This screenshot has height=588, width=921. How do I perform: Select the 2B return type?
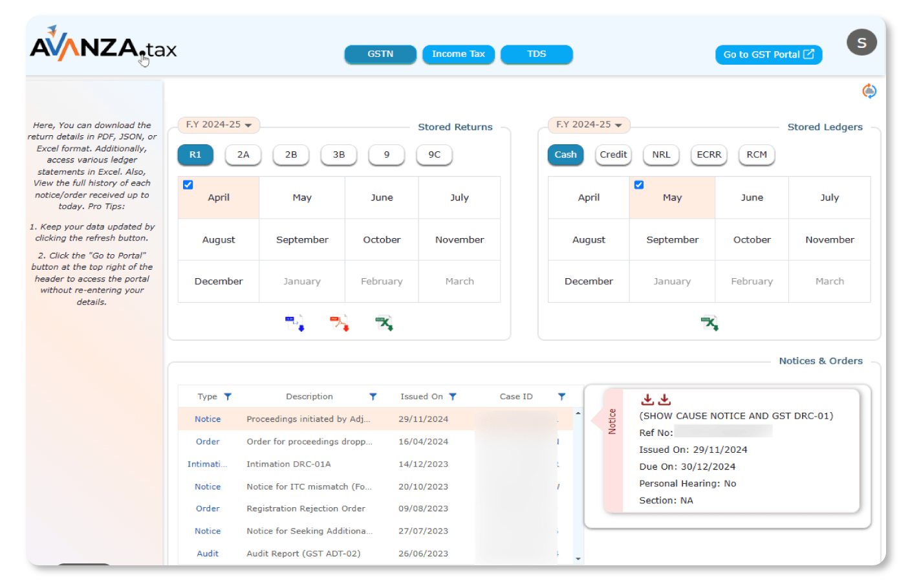[x=291, y=155]
